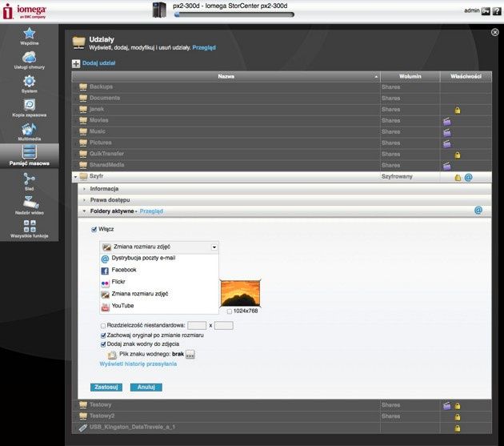The image size is (504, 446).
Task: Click media icon in SharedMedia row
Action: tap(446, 166)
